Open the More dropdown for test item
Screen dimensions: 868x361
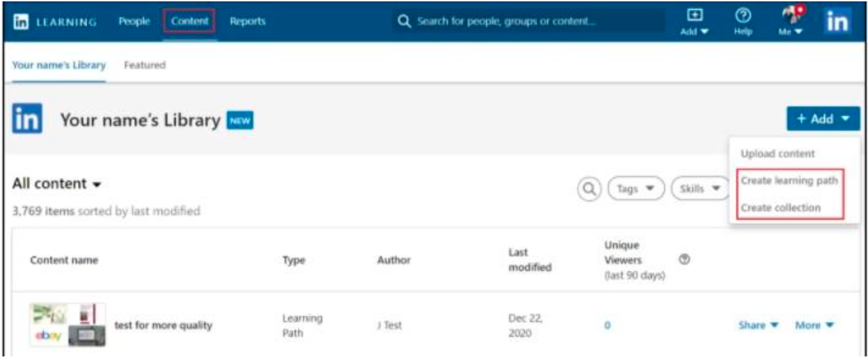tap(814, 325)
